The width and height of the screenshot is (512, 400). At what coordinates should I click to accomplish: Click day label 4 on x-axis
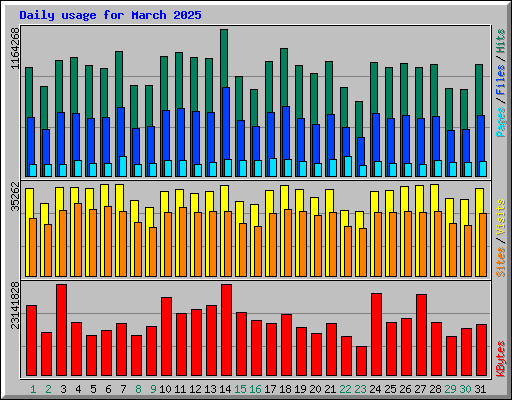click(78, 389)
